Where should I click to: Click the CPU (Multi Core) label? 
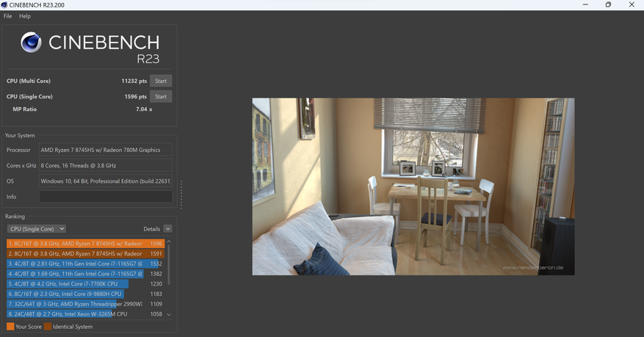pos(29,81)
